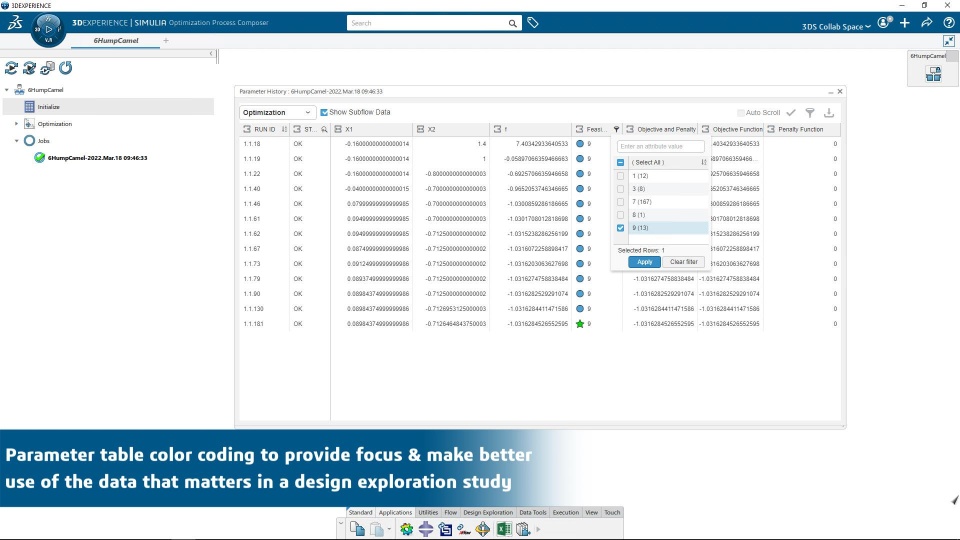Click the Excel icon in bottom toolbar

(x=504, y=528)
